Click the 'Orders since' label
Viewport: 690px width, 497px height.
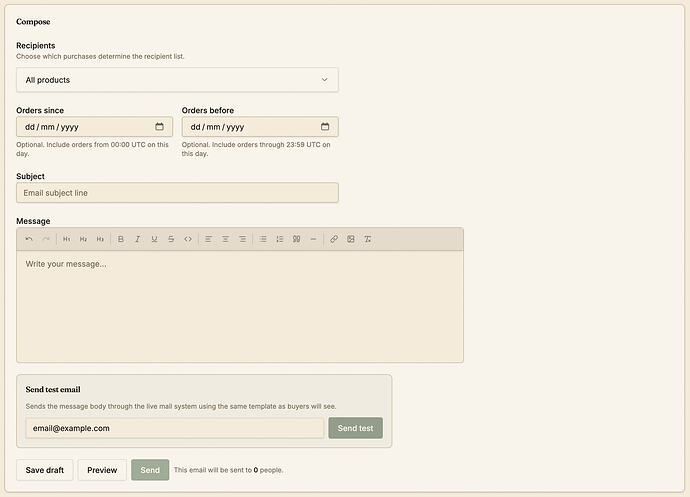40,110
